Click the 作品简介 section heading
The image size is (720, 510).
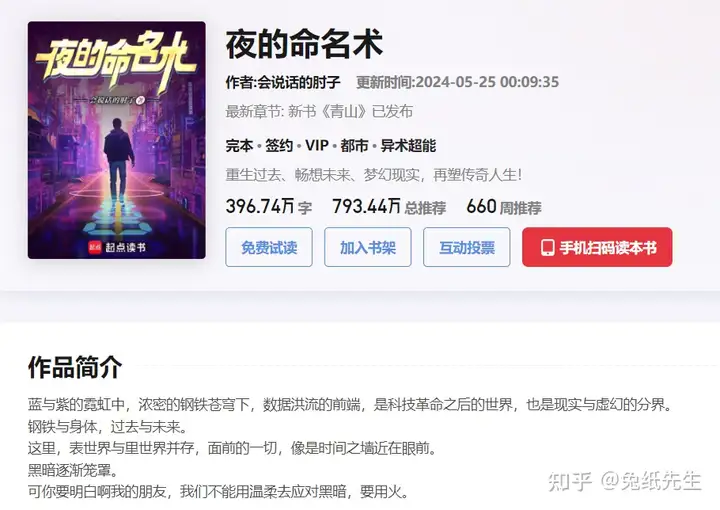(75, 367)
